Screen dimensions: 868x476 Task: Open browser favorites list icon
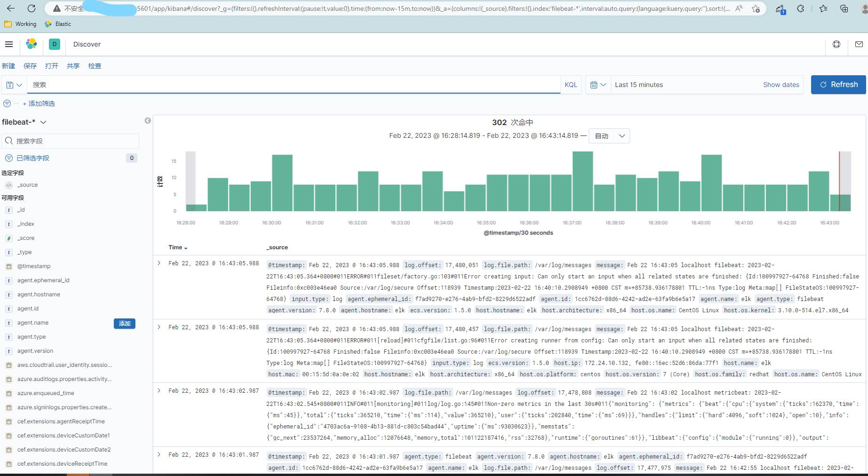click(823, 8)
